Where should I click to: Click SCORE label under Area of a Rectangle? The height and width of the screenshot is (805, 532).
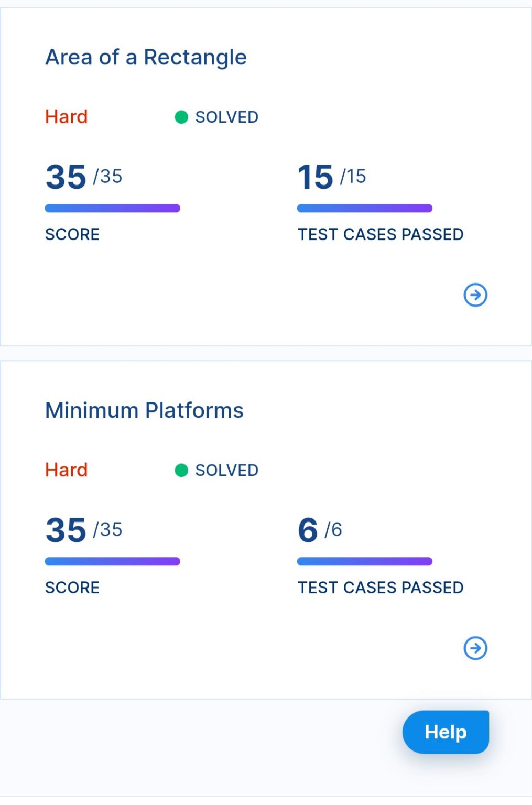pos(72,234)
